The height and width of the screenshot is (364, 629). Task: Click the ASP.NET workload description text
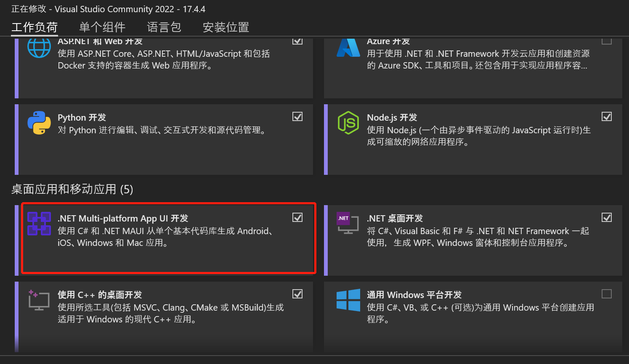pyautogui.click(x=164, y=60)
